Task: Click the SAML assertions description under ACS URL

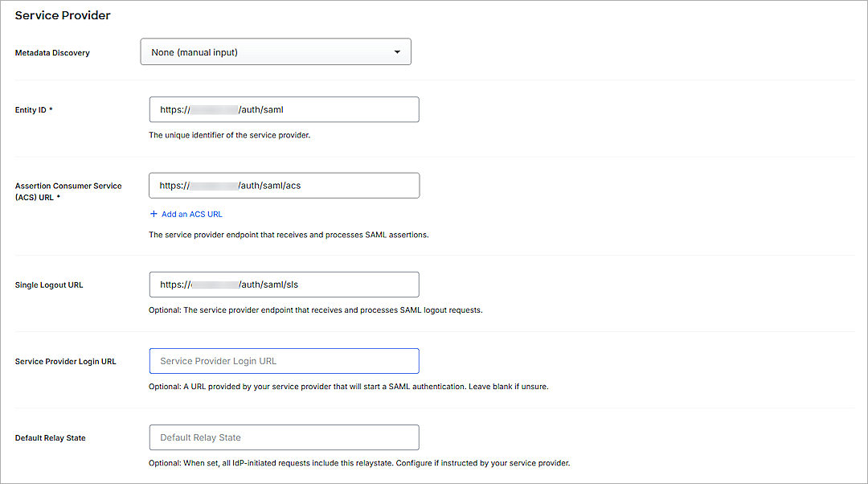Action: 289,235
